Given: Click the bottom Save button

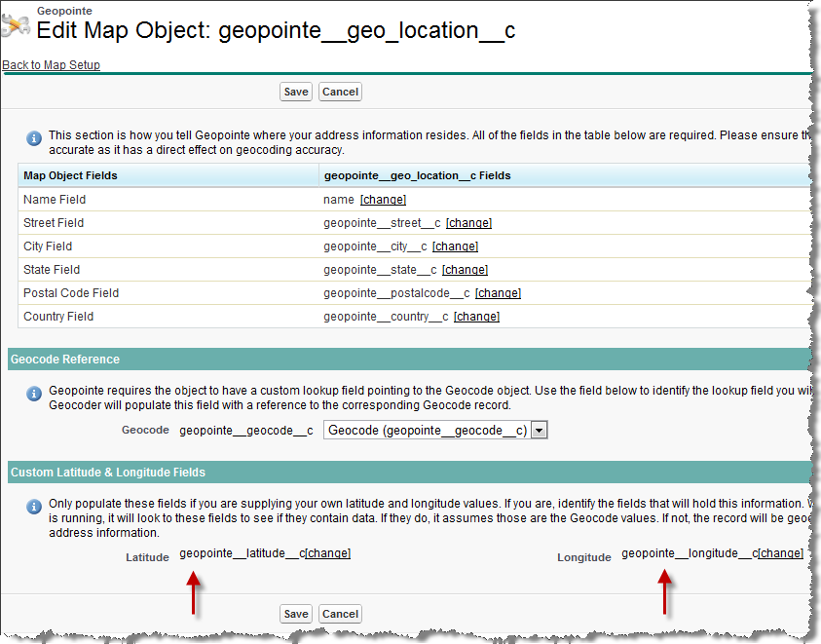Looking at the screenshot, I should [296, 614].
